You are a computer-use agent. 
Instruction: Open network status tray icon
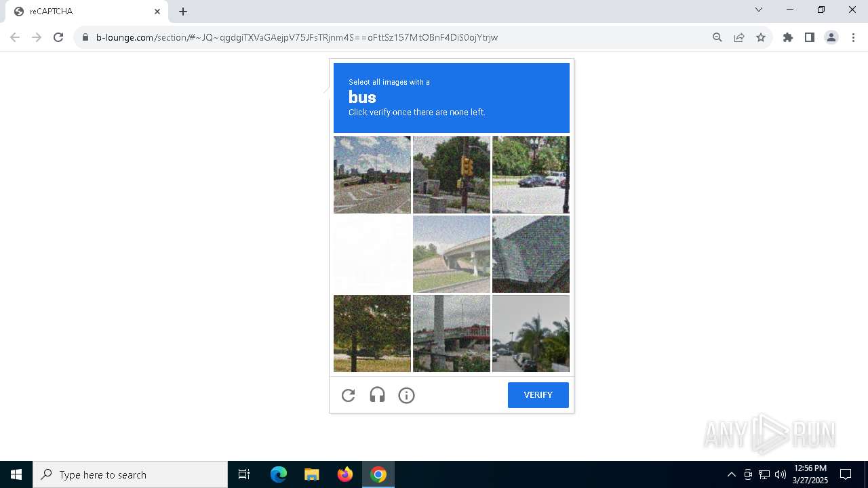point(764,474)
